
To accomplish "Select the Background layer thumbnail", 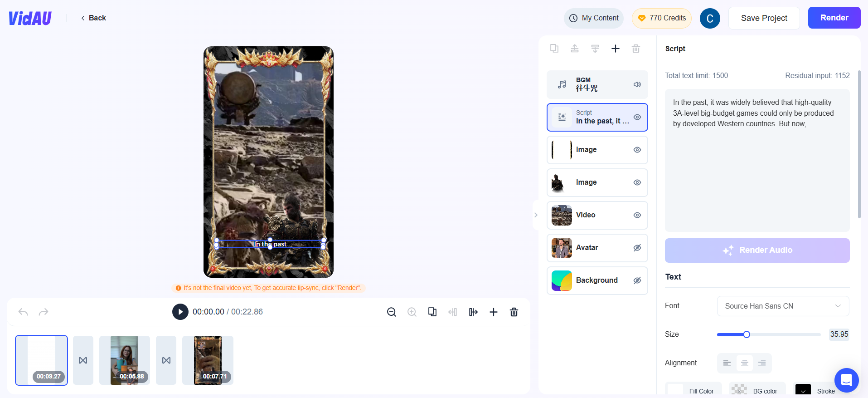I will (562, 280).
